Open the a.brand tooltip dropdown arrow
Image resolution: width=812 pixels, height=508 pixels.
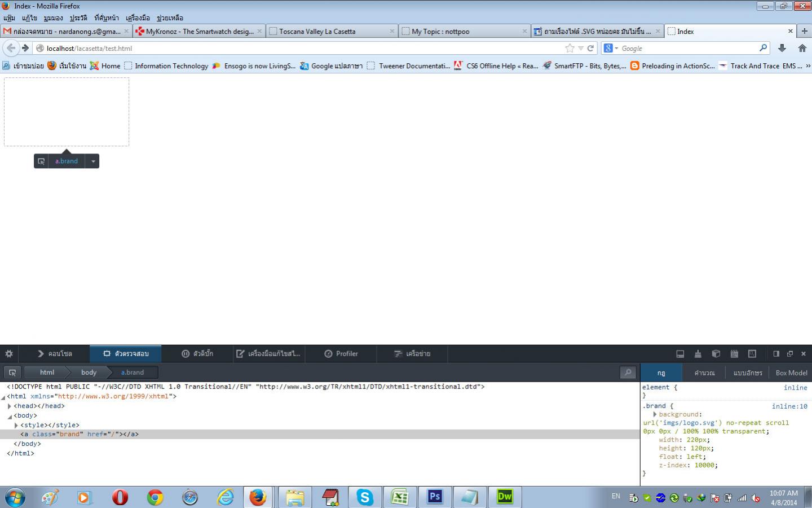click(x=93, y=161)
